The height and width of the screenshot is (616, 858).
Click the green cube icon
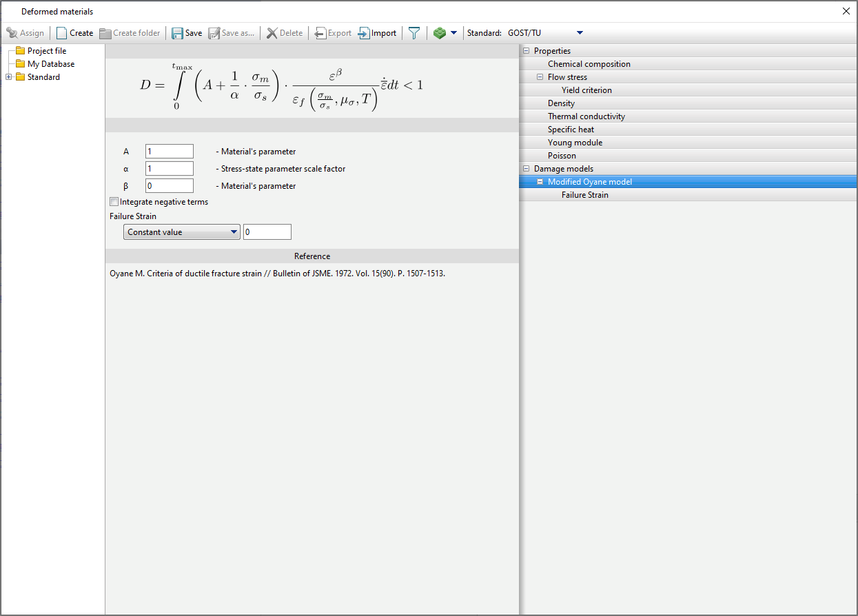[x=439, y=33]
